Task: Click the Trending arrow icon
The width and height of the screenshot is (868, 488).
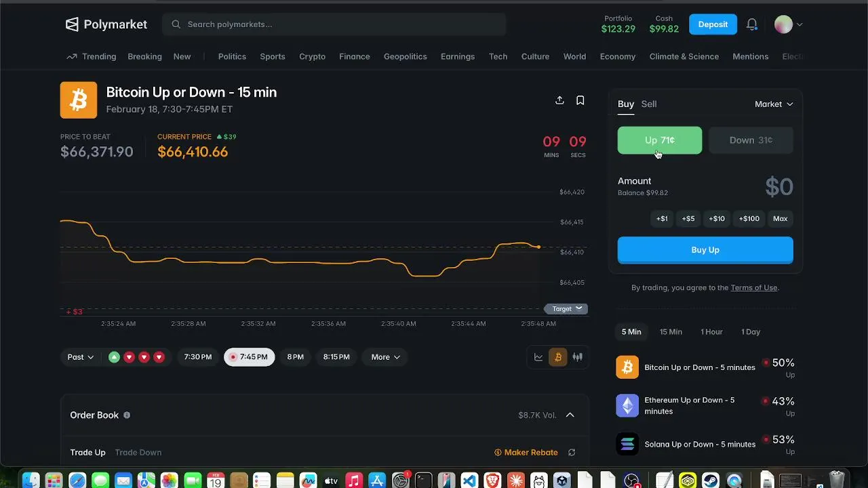Action: point(72,56)
